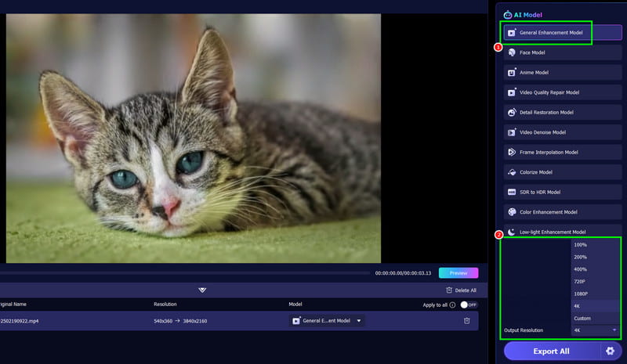Click Delete All button
627x364 pixels.
pos(461,290)
